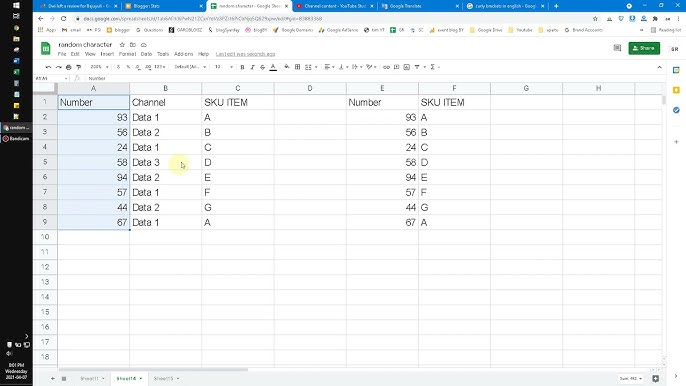Click the Move document folder icon

pyautogui.click(x=133, y=45)
